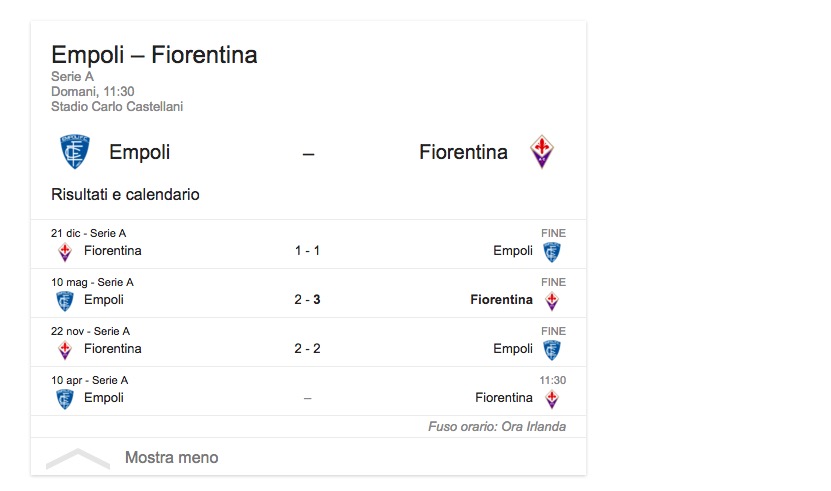Select the Risultati e calendario heading
The width and height of the screenshot is (831, 491).
[125, 195]
